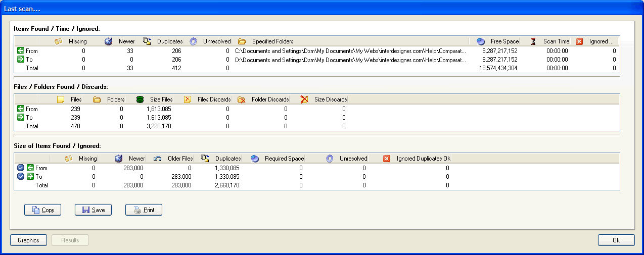Switch to Graphics view
644x255 pixels.
[x=28, y=240]
